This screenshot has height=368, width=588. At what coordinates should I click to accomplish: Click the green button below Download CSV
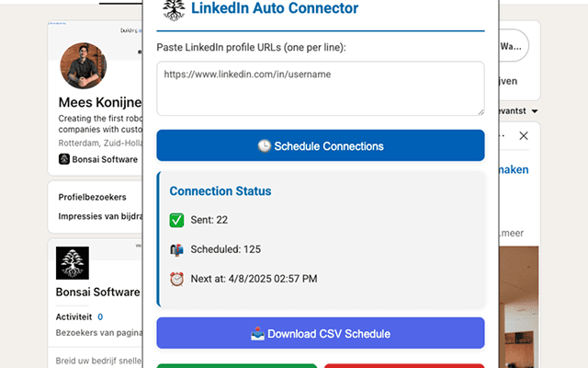[x=237, y=366]
